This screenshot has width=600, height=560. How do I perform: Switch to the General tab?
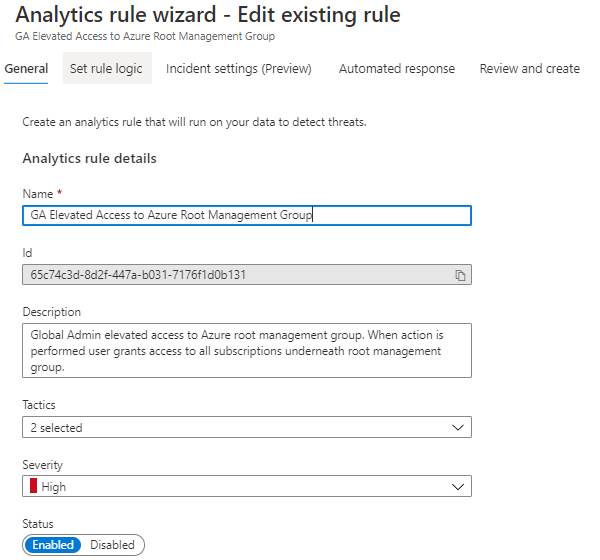click(x=26, y=69)
